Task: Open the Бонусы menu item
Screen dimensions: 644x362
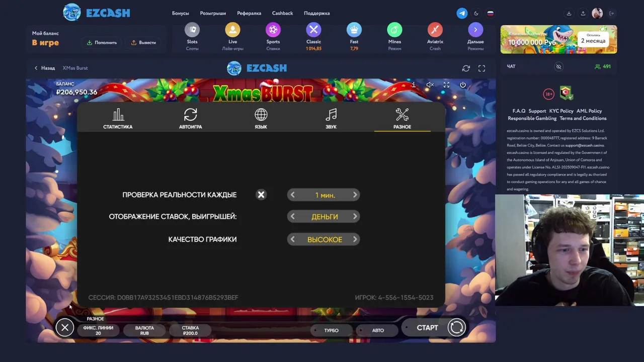Action: point(181,14)
